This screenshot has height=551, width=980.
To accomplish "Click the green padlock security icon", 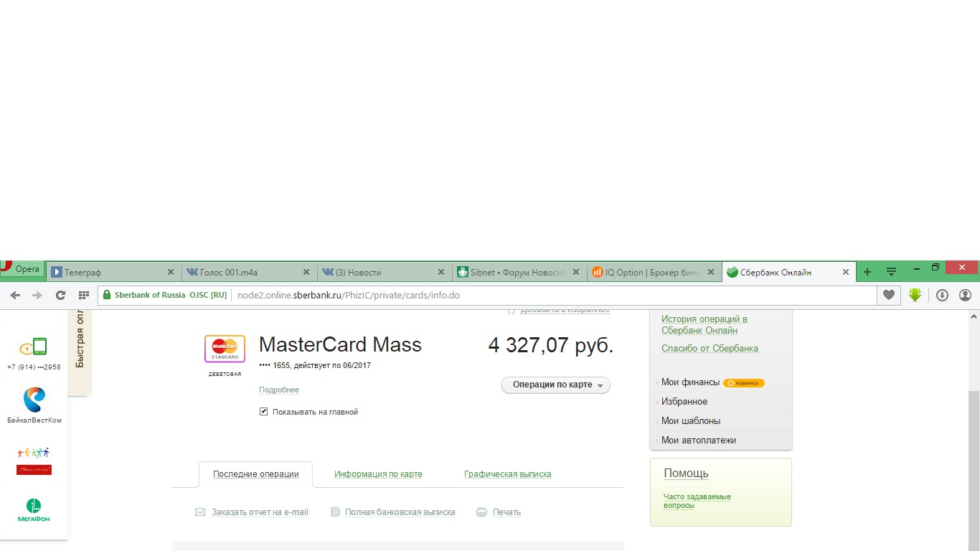I will 107,295.
